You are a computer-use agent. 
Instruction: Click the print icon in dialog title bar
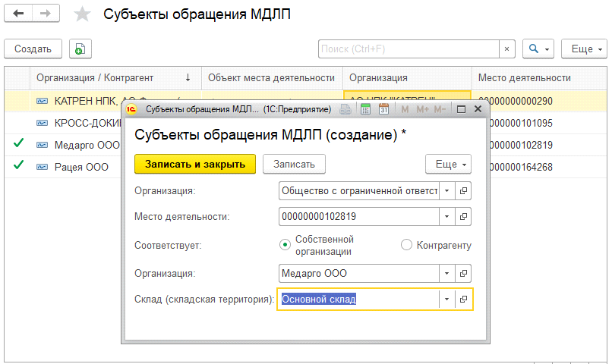tap(345, 109)
